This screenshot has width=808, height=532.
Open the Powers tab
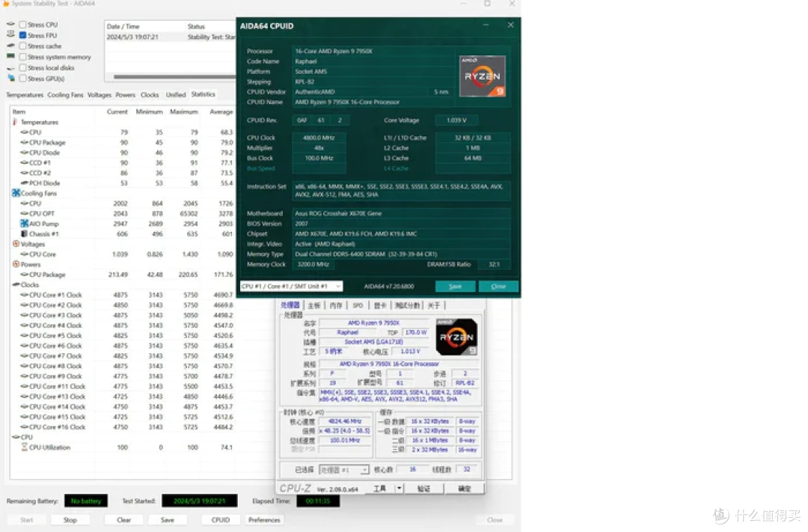(x=125, y=95)
